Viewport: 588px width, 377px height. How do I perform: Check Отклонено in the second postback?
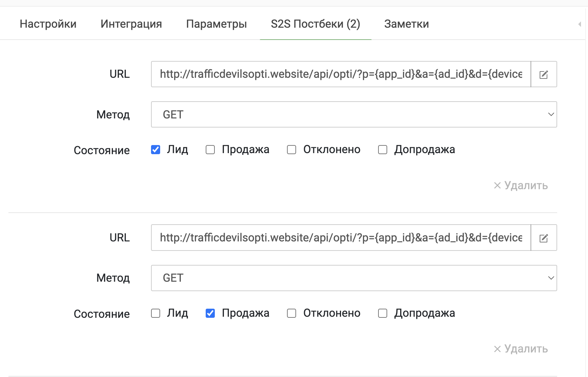click(292, 313)
